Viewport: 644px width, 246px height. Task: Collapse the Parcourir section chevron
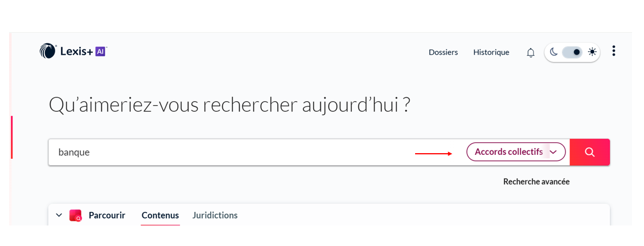pyautogui.click(x=59, y=215)
